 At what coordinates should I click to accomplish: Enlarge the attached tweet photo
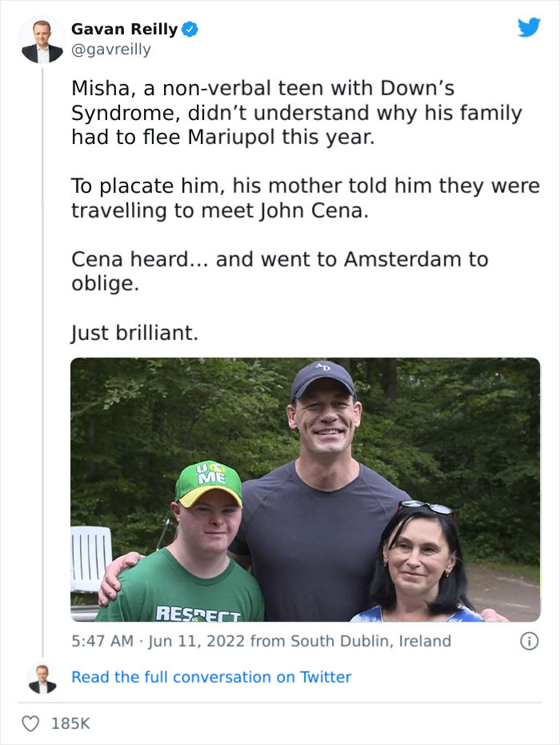pos(305,489)
